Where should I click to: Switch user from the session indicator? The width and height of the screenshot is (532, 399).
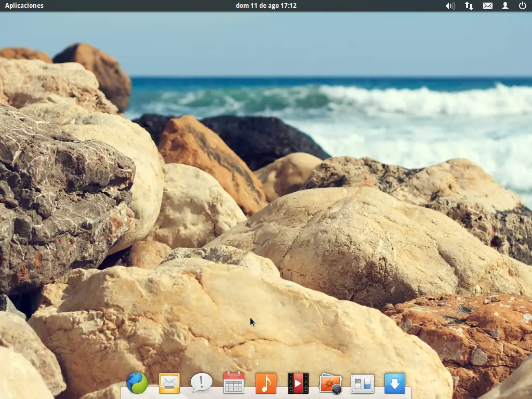pyautogui.click(x=505, y=6)
